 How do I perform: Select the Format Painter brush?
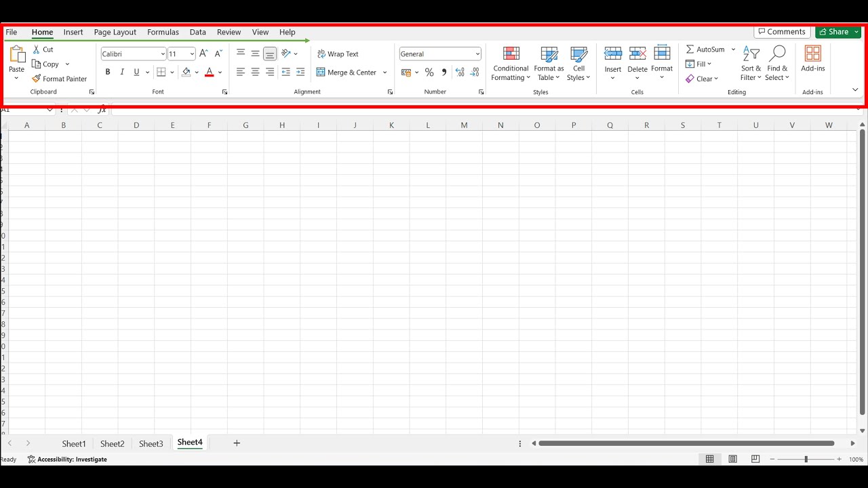(x=37, y=79)
